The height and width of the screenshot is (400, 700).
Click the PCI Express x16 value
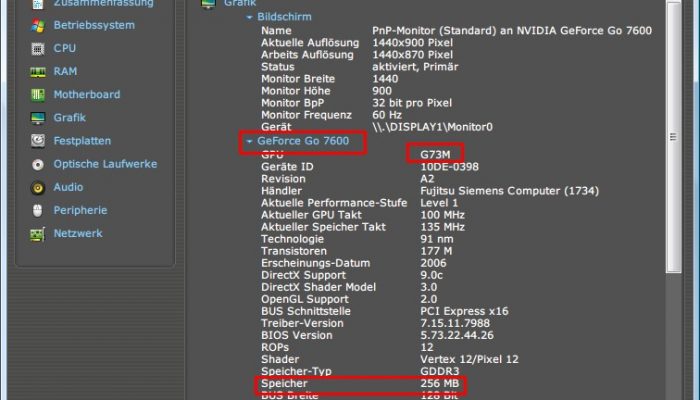(465, 312)
